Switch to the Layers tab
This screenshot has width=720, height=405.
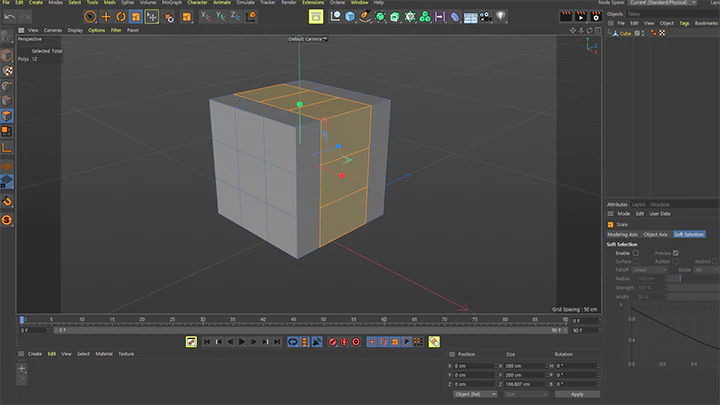coord(638,205)
